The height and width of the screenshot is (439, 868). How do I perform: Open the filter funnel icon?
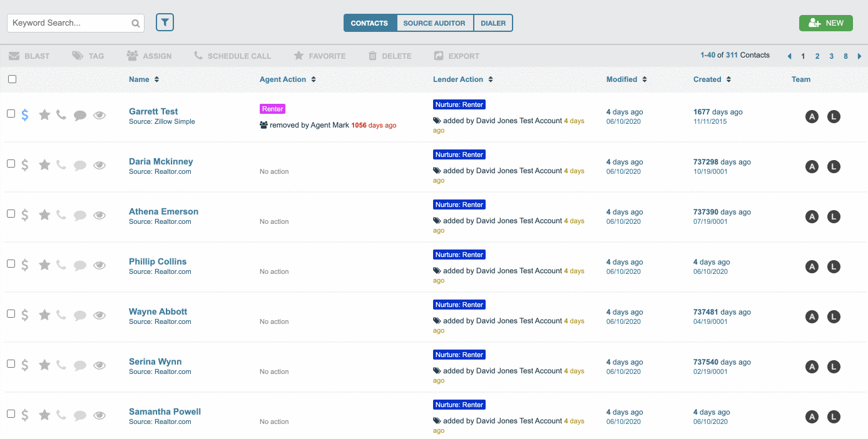pyautogui.click(x=165, y=23)
